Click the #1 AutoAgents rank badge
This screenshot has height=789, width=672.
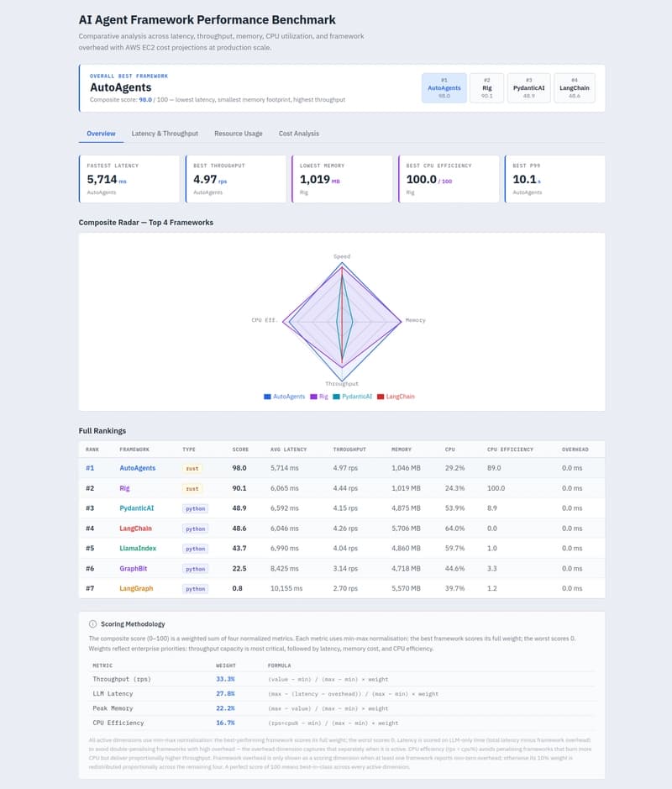(444, 87)
